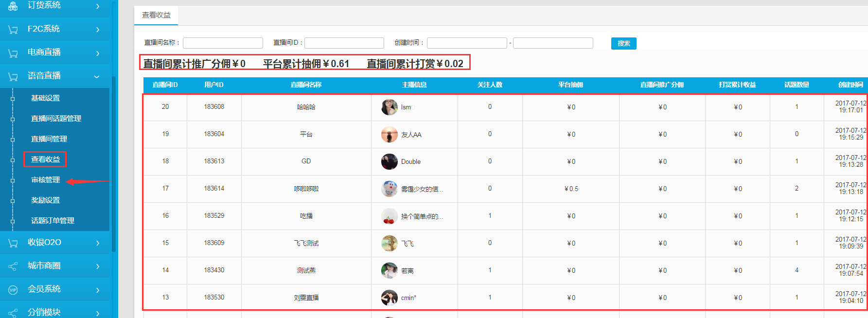Click the ¥0.5 platform commission cell
868x318 pixels.
tap(571, 189)
